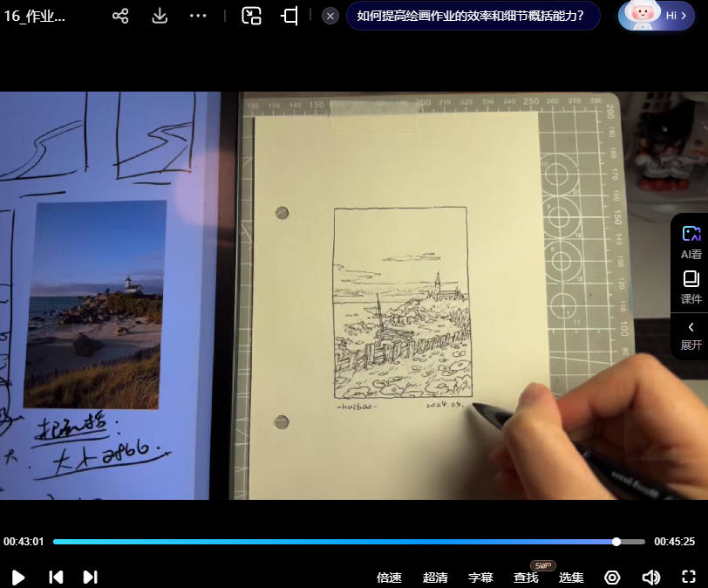Toggle 字幕 subtitles

(480, 578)
